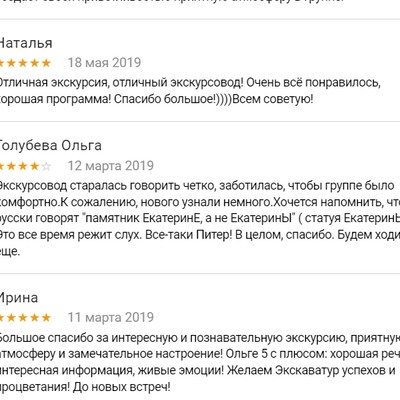Click the date 12 марта 2019
The width and height of the screenshot is (400, 400).
[x=111, y=166]
